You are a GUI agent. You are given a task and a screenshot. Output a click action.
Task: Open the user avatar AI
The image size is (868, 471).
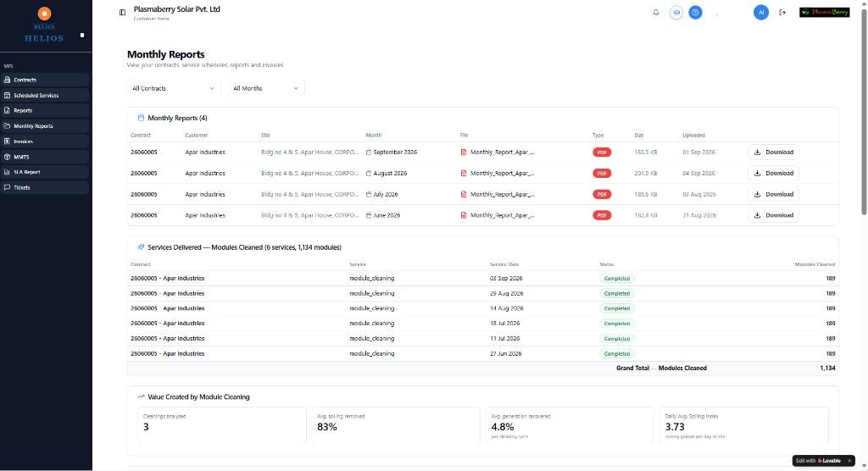point(761,12)
